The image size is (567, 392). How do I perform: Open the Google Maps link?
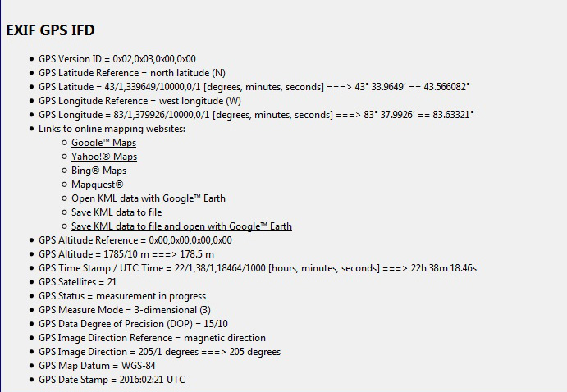pyautogui.click(x=103, y=143)
